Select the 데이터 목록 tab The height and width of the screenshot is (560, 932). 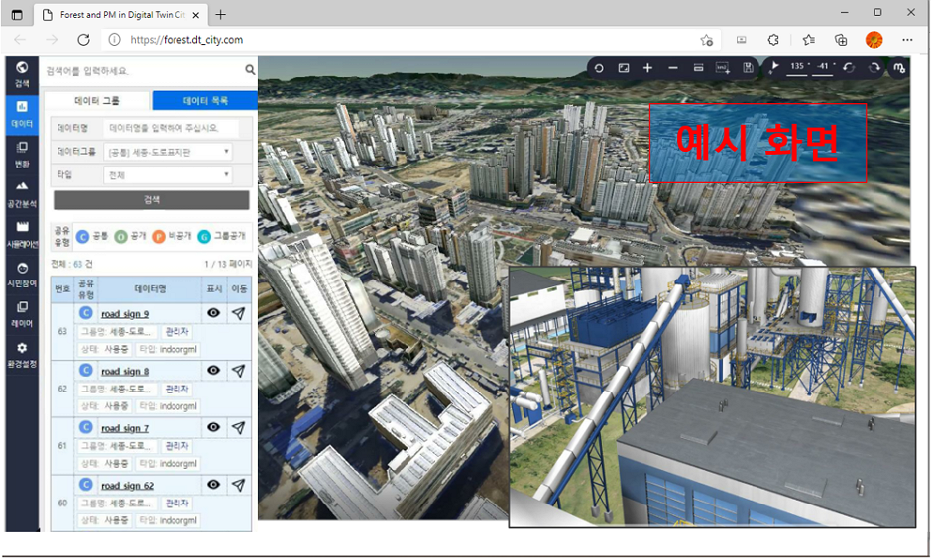coord(204,101)
